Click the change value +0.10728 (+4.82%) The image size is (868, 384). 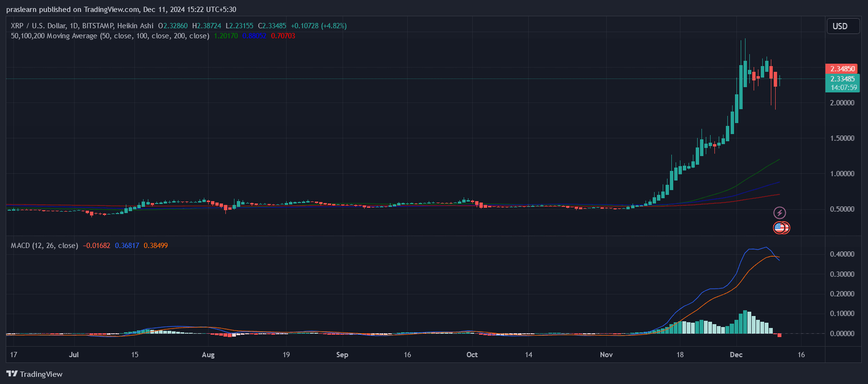click(319, 26)
